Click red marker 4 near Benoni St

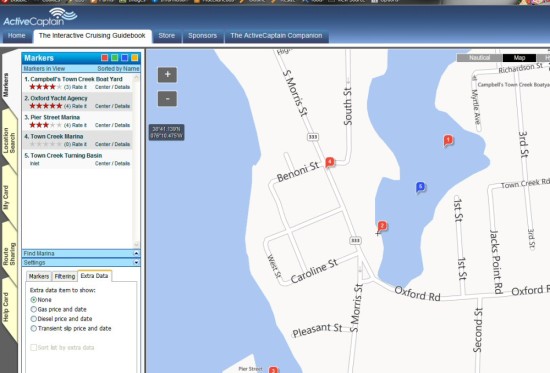pos(330,162)
